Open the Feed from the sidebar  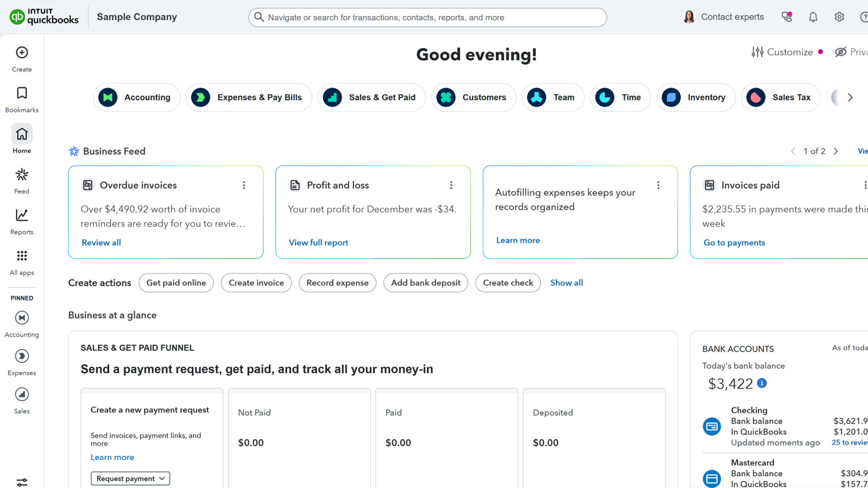pyautogui.click(x=21, y=180)
